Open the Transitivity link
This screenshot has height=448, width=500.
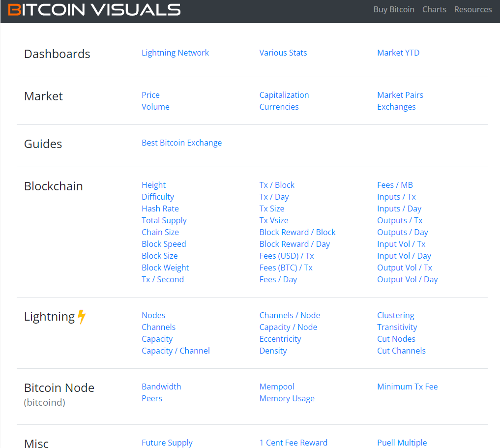coord(397,328)
